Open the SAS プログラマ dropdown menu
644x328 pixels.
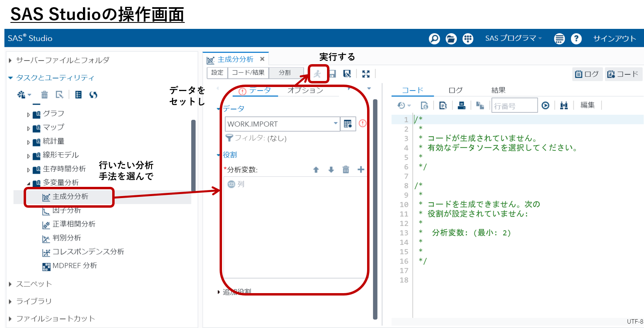coord(513,38)
